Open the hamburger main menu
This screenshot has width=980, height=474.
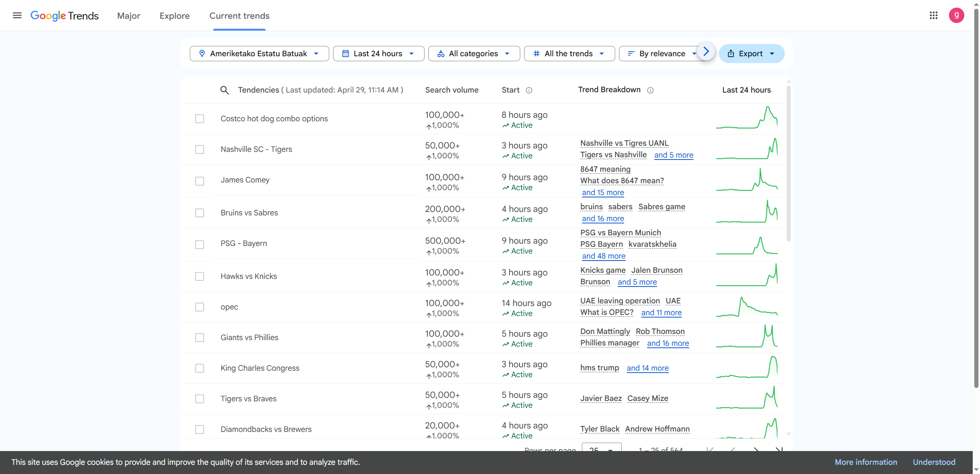pos(17,16)
